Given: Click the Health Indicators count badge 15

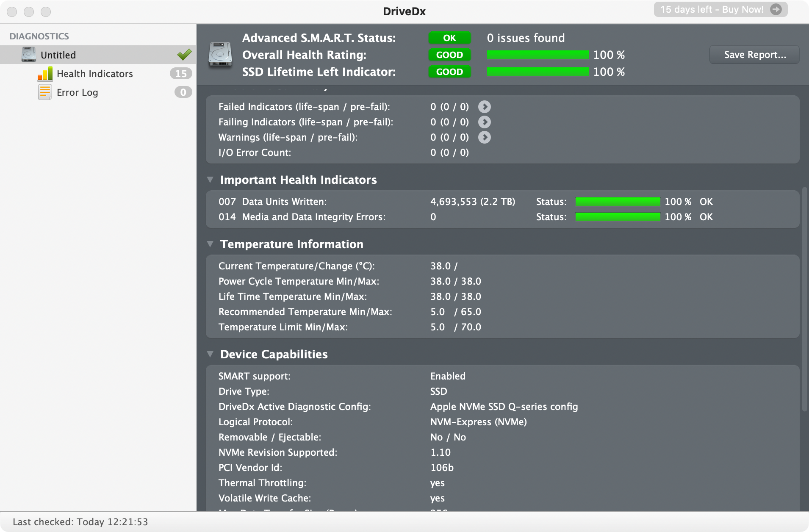Looking at the screenshot, I should click(x=181, y=74).
